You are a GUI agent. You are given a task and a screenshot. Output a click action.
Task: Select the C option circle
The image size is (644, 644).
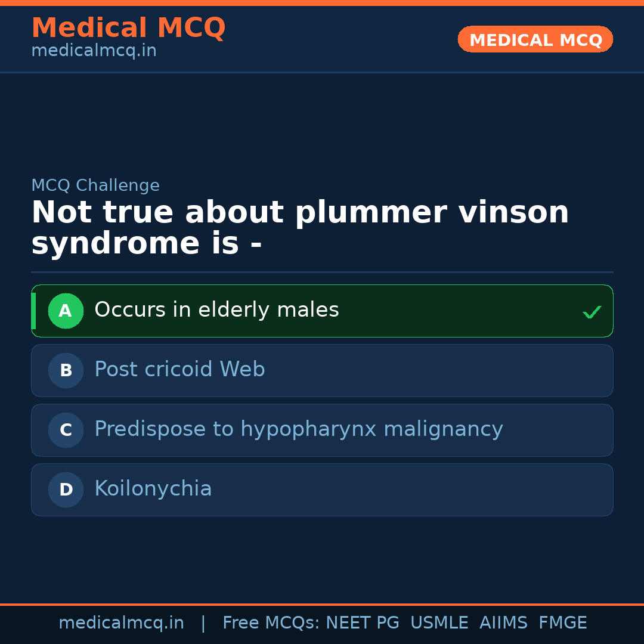66,430
